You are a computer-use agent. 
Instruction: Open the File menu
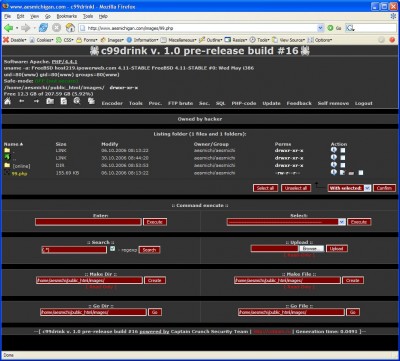pos(7,16)
